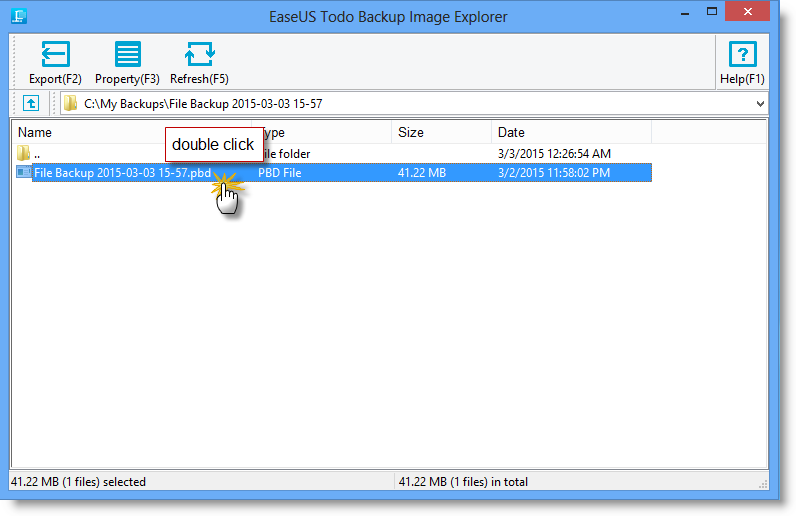The width and height of the screenshot is (796, 516).
Task: Click the date '3/3/2015 12:26:54 AM'
Action: (554, 153)
